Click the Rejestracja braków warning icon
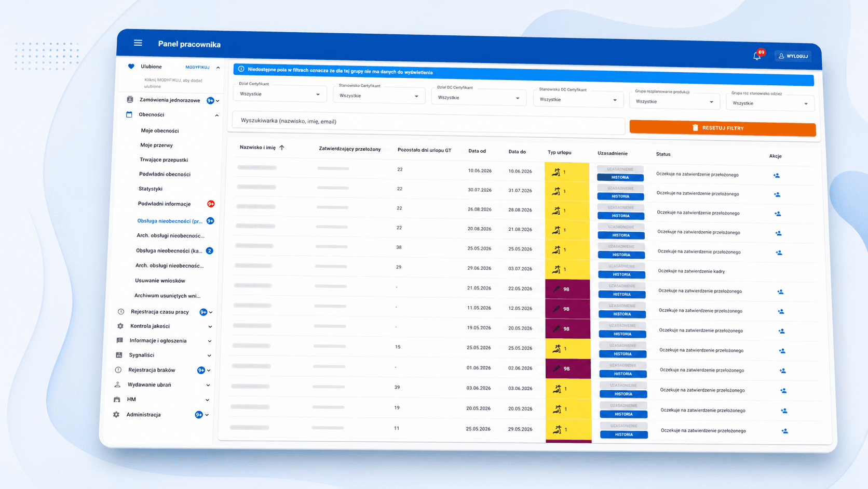Image resolution: width=868 pixels, height=489 pixels. point(118,370)
